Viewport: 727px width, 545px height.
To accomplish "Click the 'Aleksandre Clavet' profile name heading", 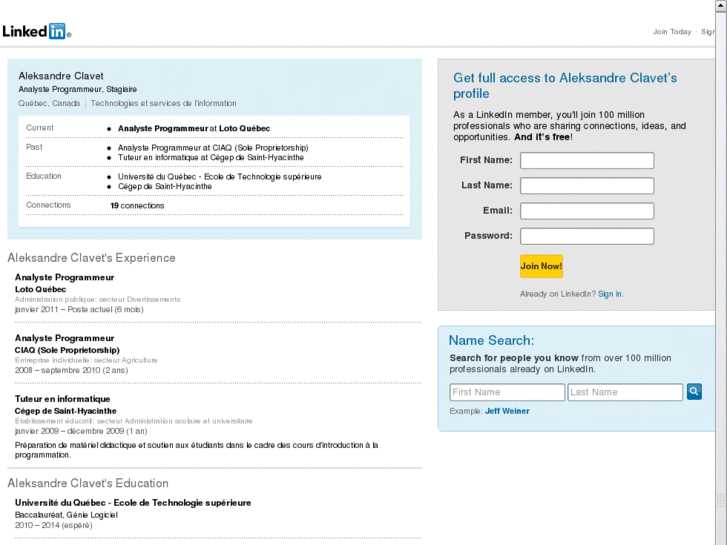I will (61, 76).
